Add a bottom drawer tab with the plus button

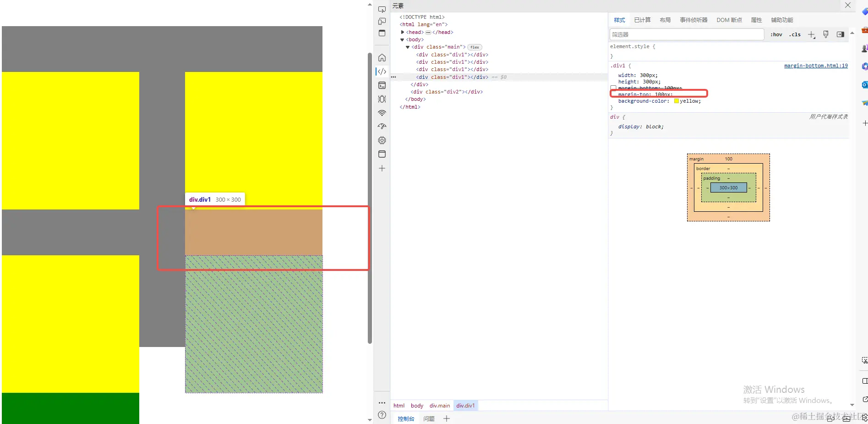click(447, 418)
